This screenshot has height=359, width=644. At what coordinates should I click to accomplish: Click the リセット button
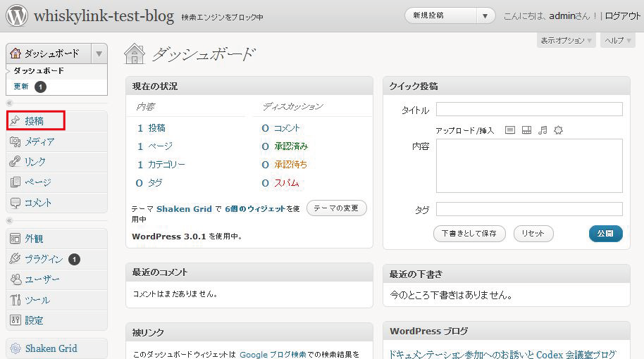pyautogui.click(x=533, y=234)
